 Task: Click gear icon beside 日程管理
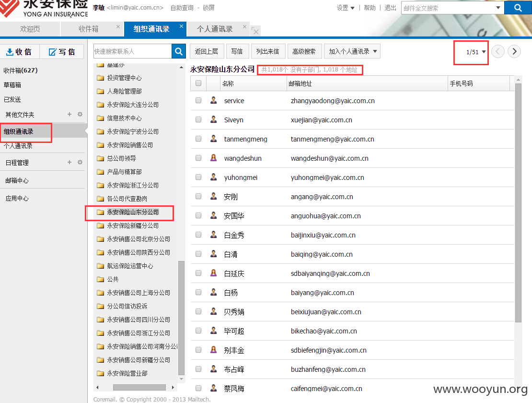(80, 162)
